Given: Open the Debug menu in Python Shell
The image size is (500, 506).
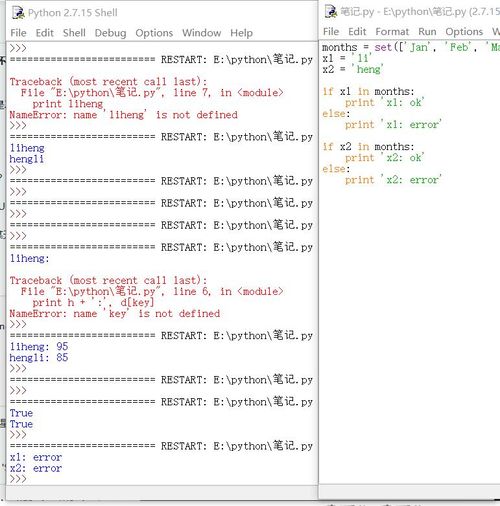Looking at the screenshot, I should pos(110,33).
